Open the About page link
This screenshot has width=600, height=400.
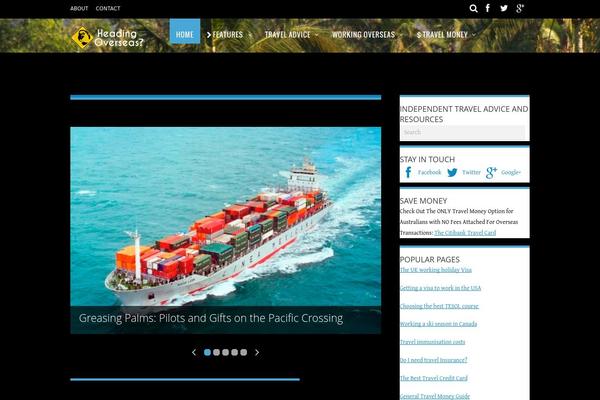click(x=79, y=8)
